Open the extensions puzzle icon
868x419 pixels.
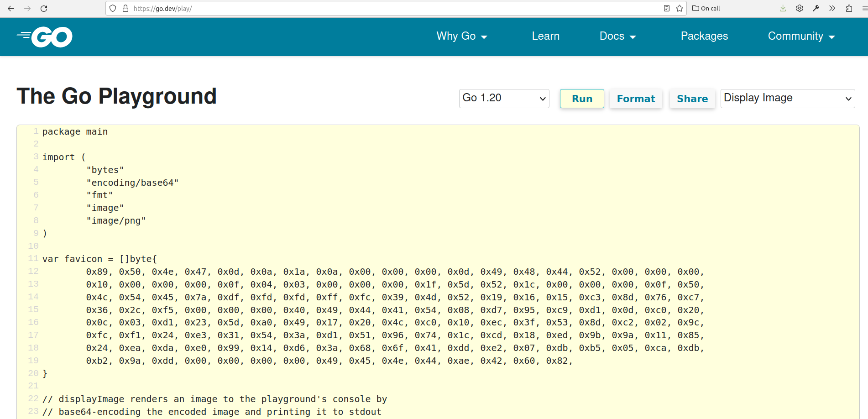tap(849, 8)
